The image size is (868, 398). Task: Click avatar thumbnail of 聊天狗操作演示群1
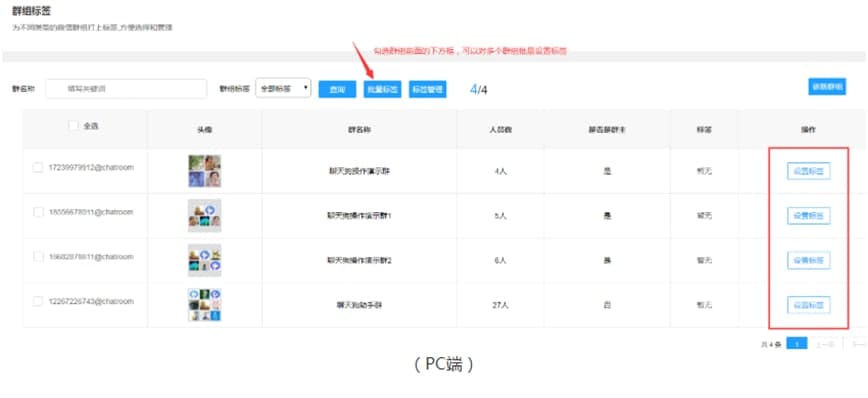(x=204, y=216)
